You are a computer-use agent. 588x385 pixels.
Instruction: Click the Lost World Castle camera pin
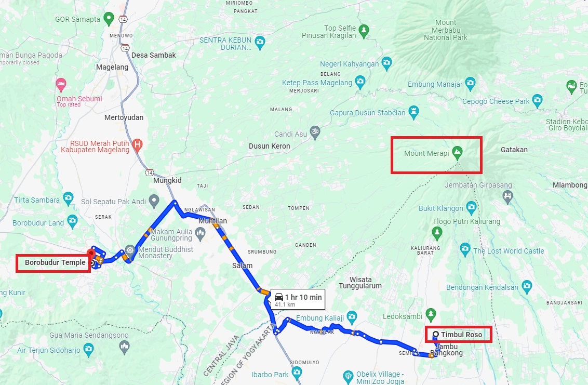click(x=465, y=249)
